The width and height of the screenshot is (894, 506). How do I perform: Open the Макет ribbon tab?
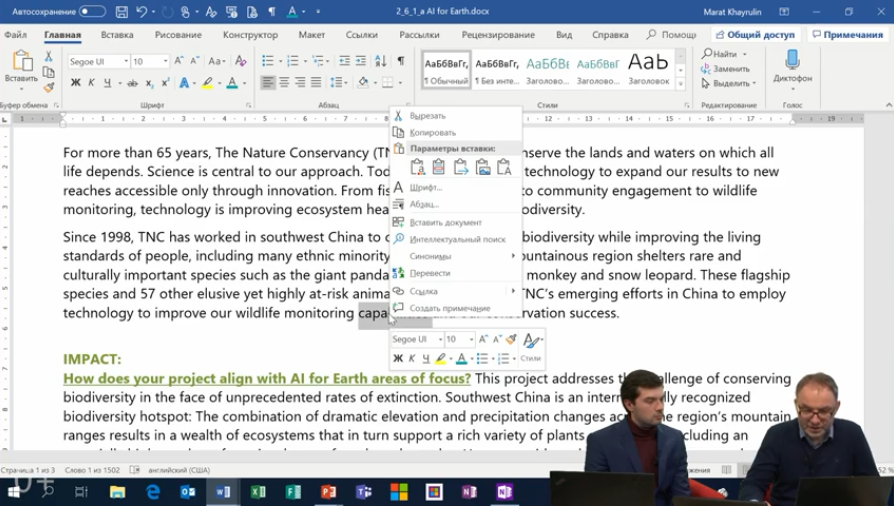312,35
